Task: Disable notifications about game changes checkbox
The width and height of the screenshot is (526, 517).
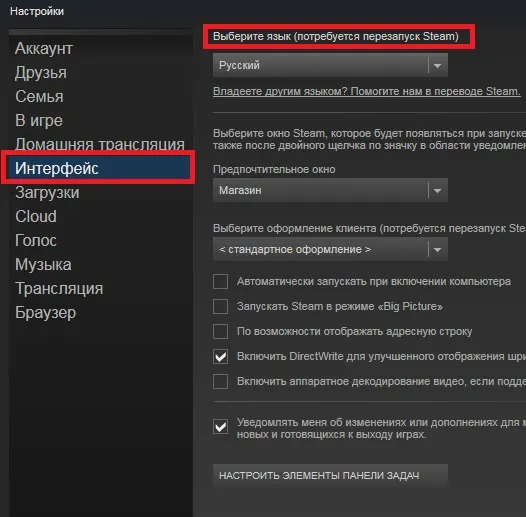Action: tap(220, 427)
